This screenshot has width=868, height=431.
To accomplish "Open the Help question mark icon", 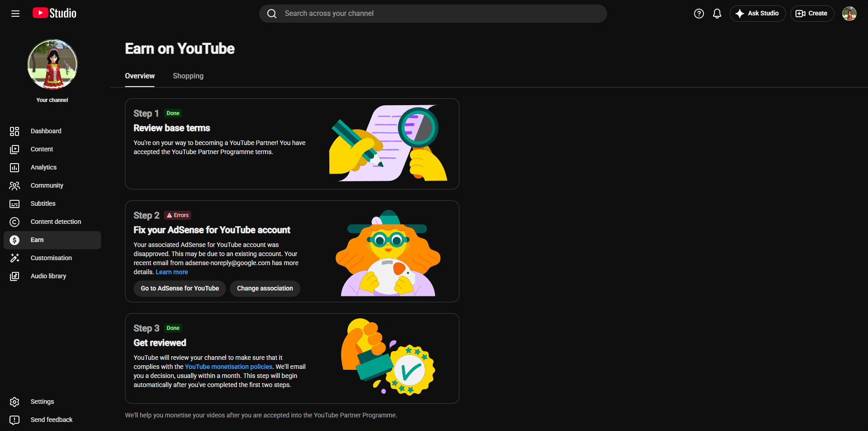I will click(x=699, y=14).
